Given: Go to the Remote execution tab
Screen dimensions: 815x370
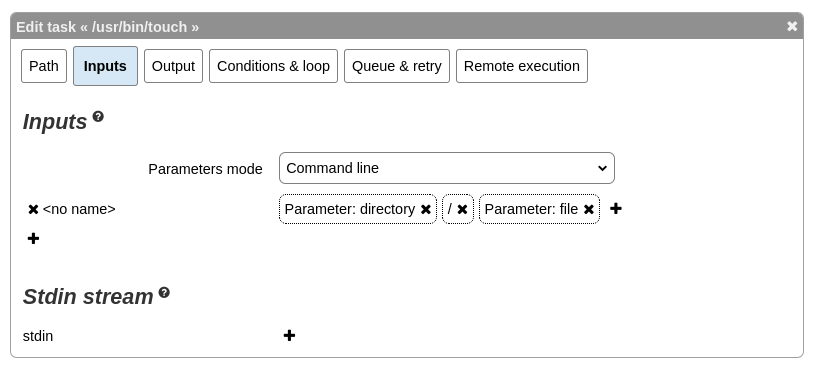Looking at the screenshot, I should [x=522, y=66].
